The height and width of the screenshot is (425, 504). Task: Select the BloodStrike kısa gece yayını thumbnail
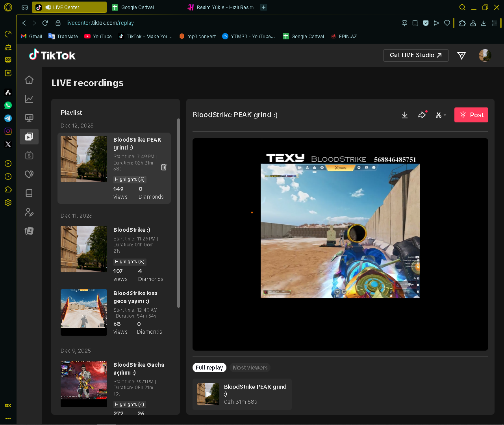[84, 312]
